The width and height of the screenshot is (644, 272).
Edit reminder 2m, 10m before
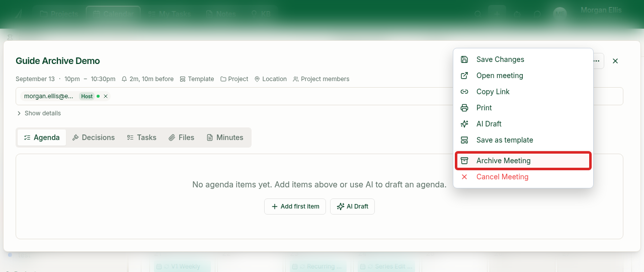point(147,79)
